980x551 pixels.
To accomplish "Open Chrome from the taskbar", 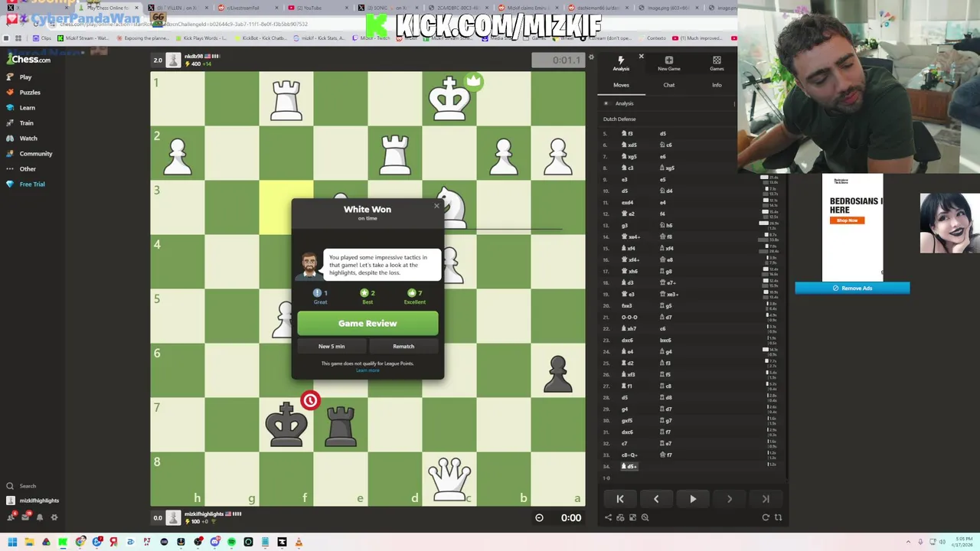I will [80, 543].
